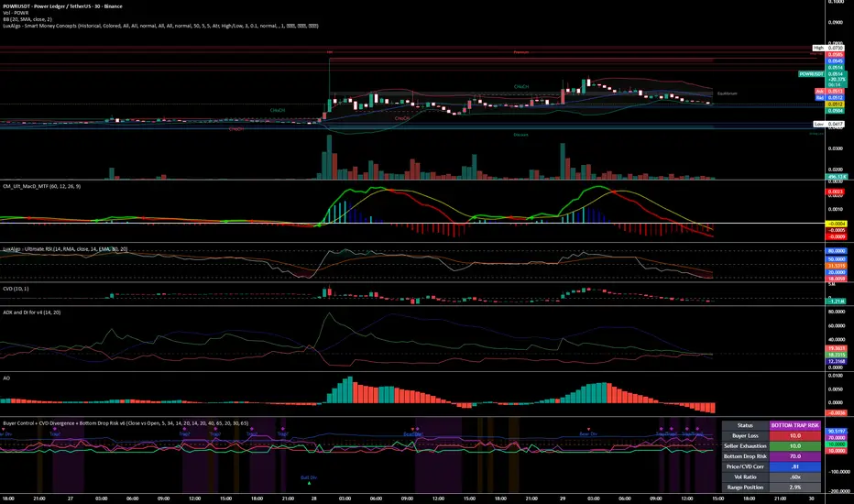
Task: Click the Seller Exhaustion row label
Action: (x=745, y=446)
